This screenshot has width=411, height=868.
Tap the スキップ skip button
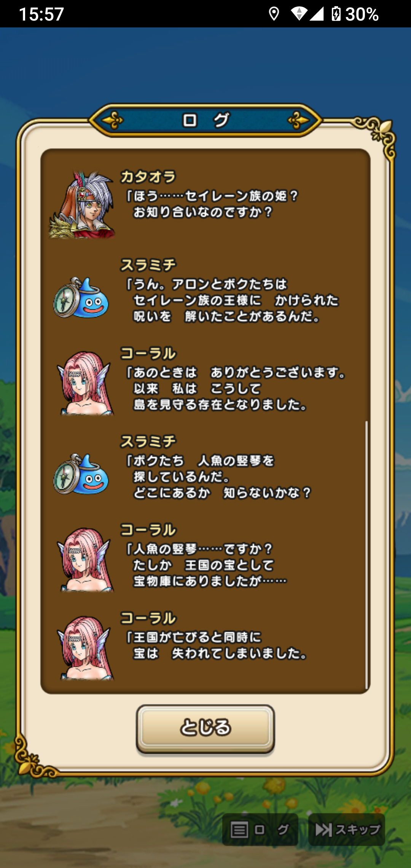(x=347, y=830)
